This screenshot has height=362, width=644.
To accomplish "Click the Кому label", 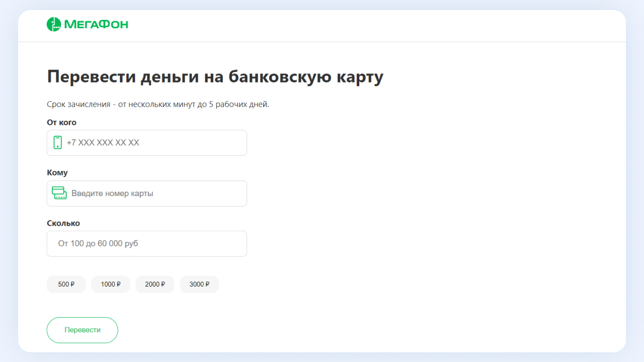I will (x=57, y=172).
